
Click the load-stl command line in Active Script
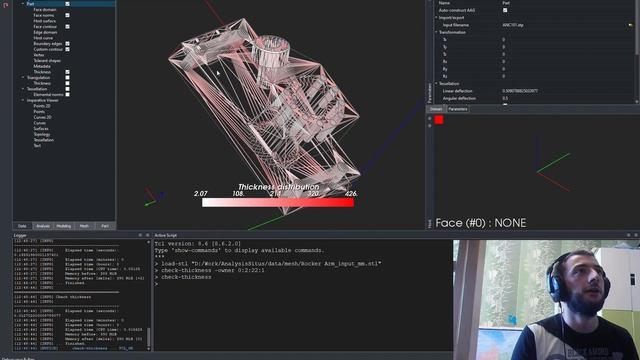pos(268,264)
